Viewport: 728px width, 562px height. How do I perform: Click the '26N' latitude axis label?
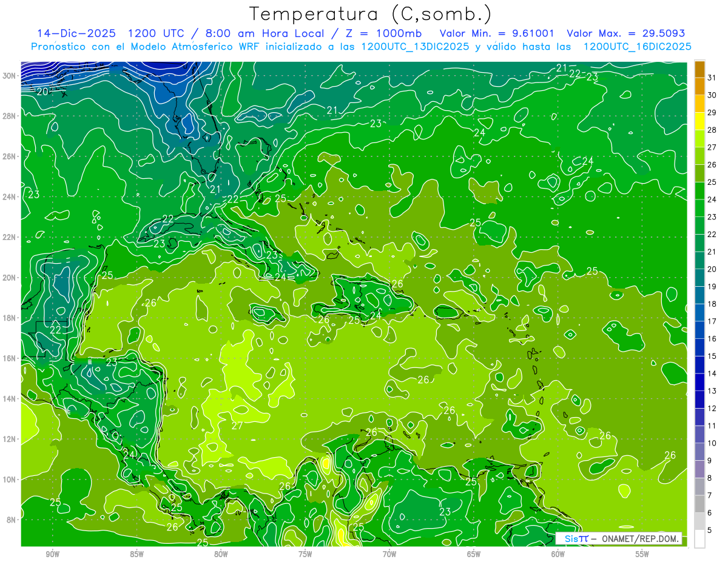pyautogui.click(x=10, y=156)
